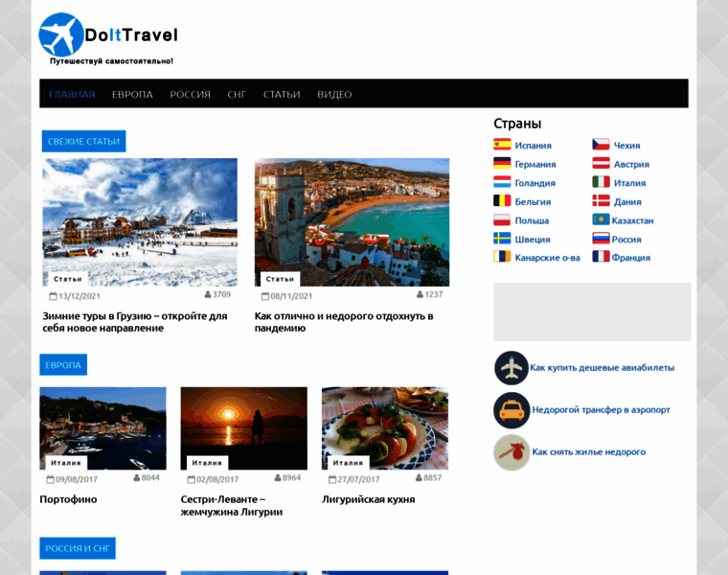Click the Spain flag icon
Screen dimensions: 728x575
tap(502, 145)
